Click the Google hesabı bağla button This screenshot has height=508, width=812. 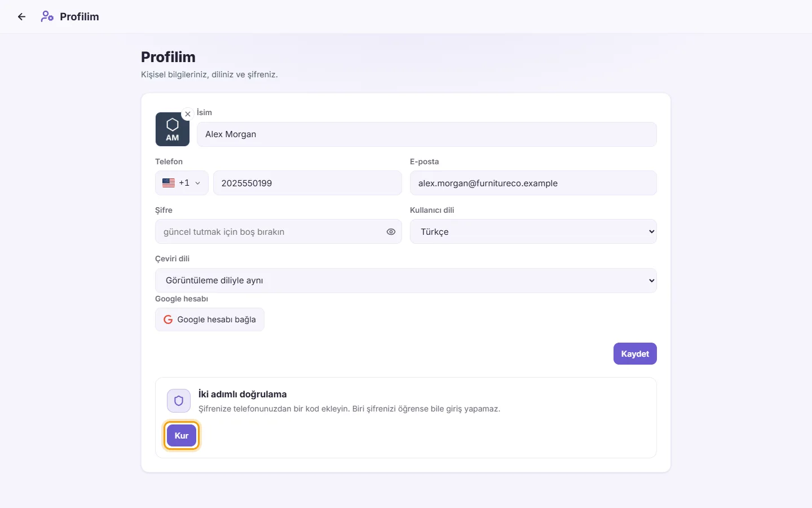click(210, 319)
